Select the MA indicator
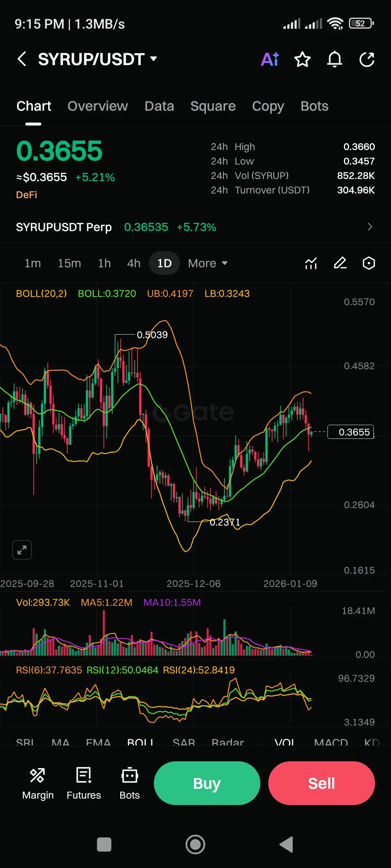 (x=60, y=743)
